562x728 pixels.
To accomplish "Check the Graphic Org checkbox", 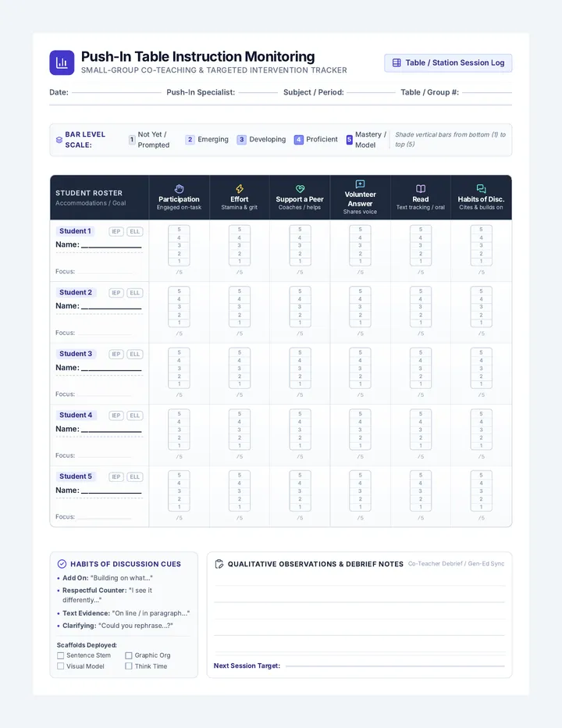I will [129, 655].
